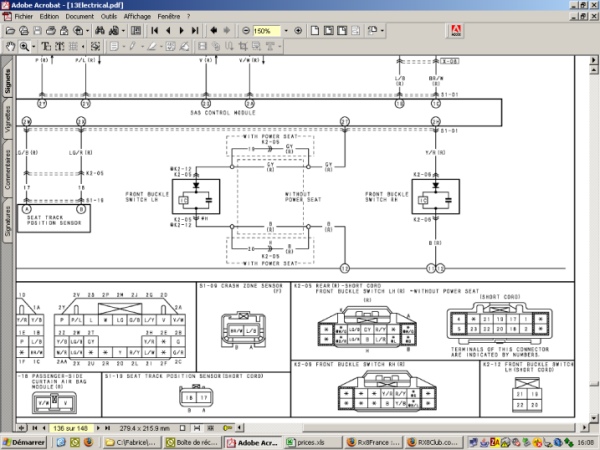
Task: Select the Actual Size page icon
Action: [x=315, y=31]
